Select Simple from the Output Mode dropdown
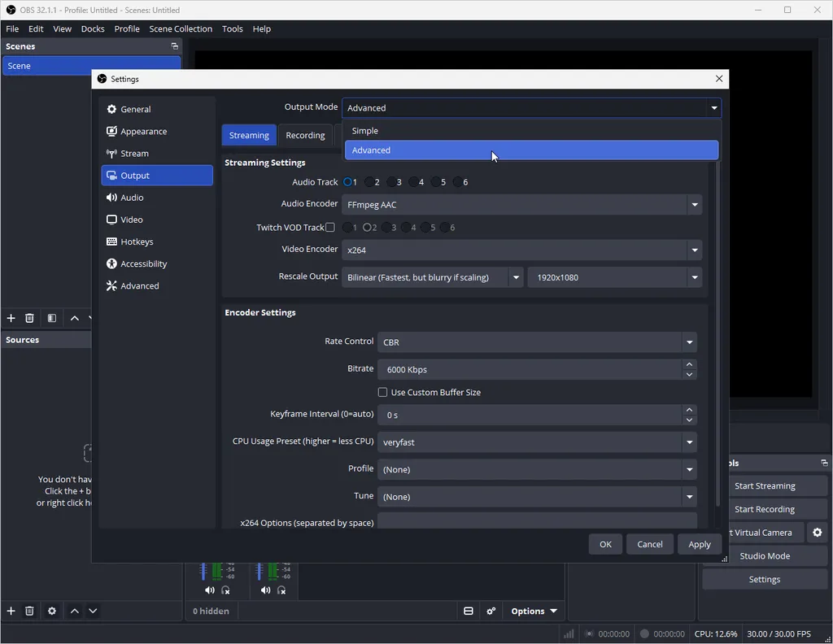The width and height of the screenshot is (833, 644). click(364, 130)
